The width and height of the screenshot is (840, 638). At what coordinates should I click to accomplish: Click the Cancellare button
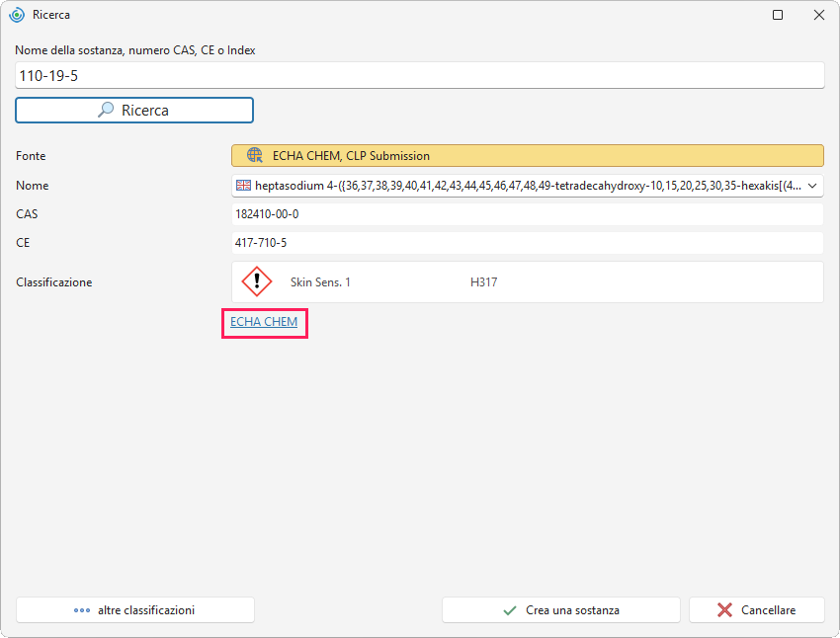(x=756, y=610)
